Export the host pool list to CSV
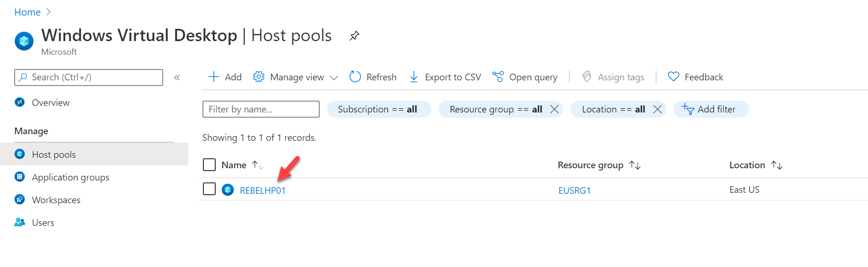This screenshot has height=267, width=868. pos(445,77)
